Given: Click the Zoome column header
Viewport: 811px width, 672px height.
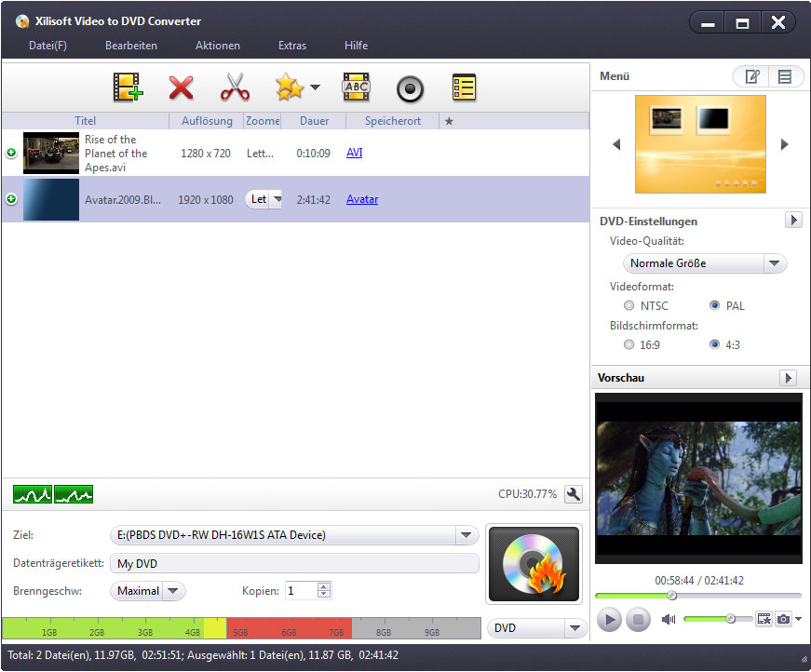Looking at the screenshot, I should [263, 121].
